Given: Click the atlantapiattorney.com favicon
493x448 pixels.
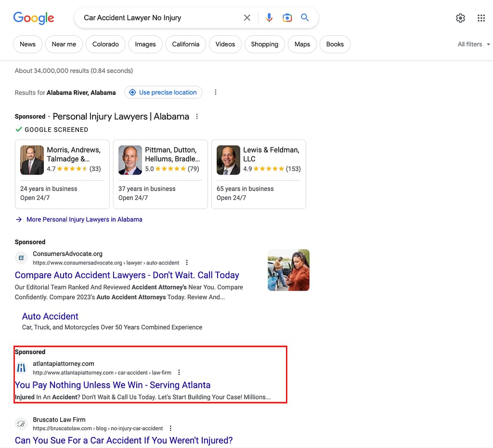Looking at the screenshot, I should (x=21, y=368).
